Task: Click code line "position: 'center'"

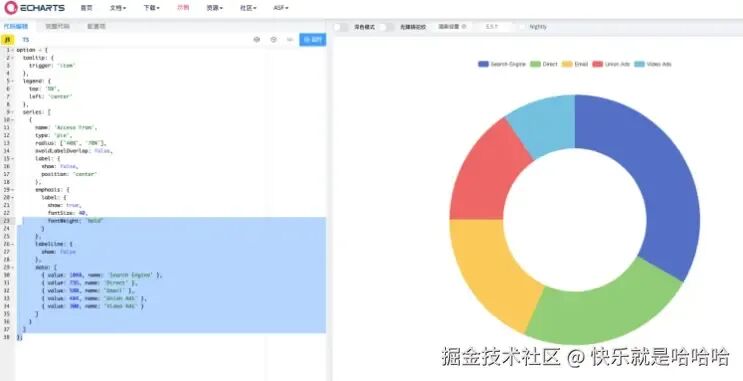Action: [x=69, y=174]
